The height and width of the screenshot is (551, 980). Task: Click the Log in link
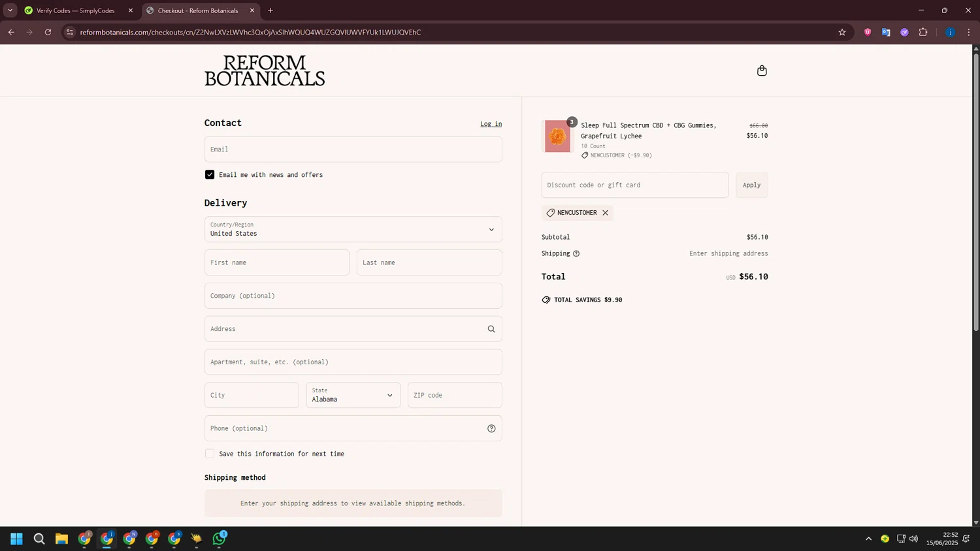click(x=491, y=124)
